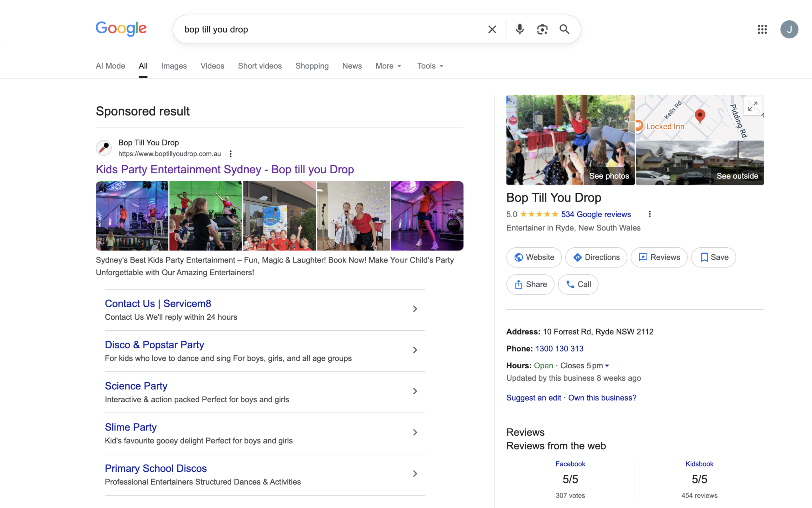Open the Shopping tab

pos(312,66)
